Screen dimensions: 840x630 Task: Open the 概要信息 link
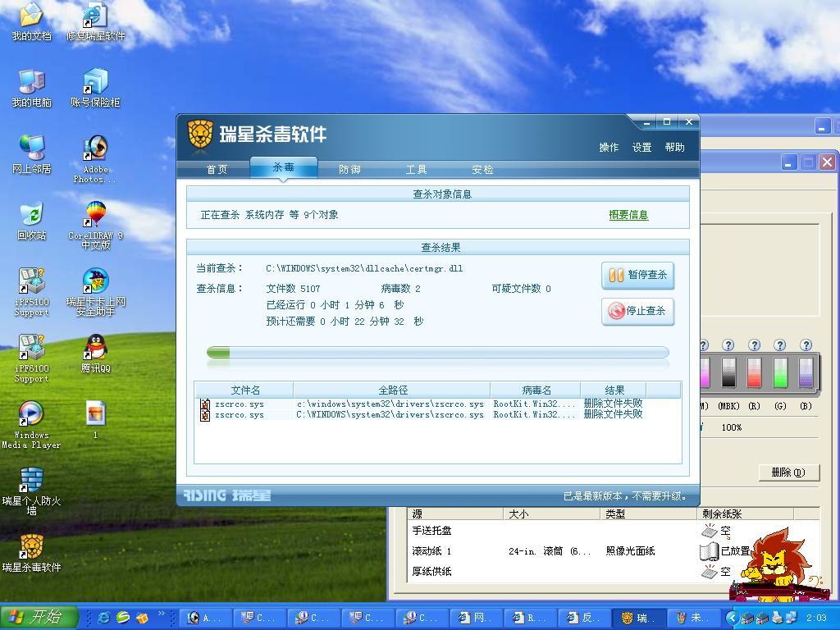[628, 215]
